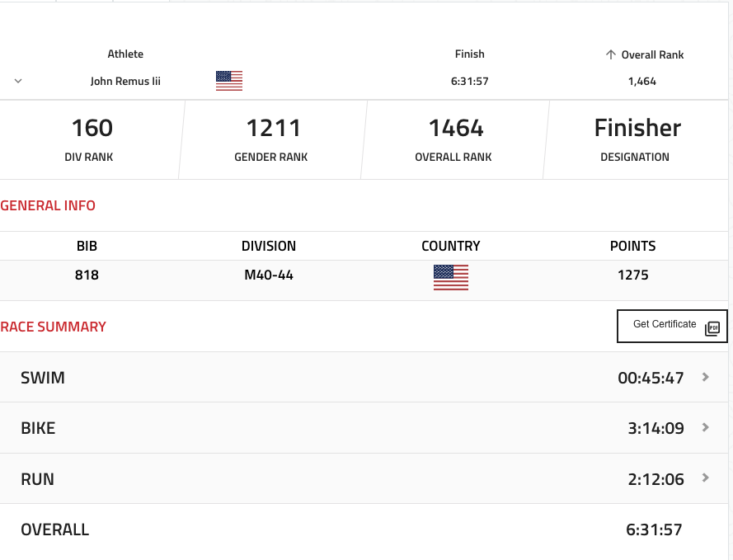The image size is (733, 560).
Task: Click the country flag under COUNTRY
Action: pyautogui.click(x=451, y=277)
